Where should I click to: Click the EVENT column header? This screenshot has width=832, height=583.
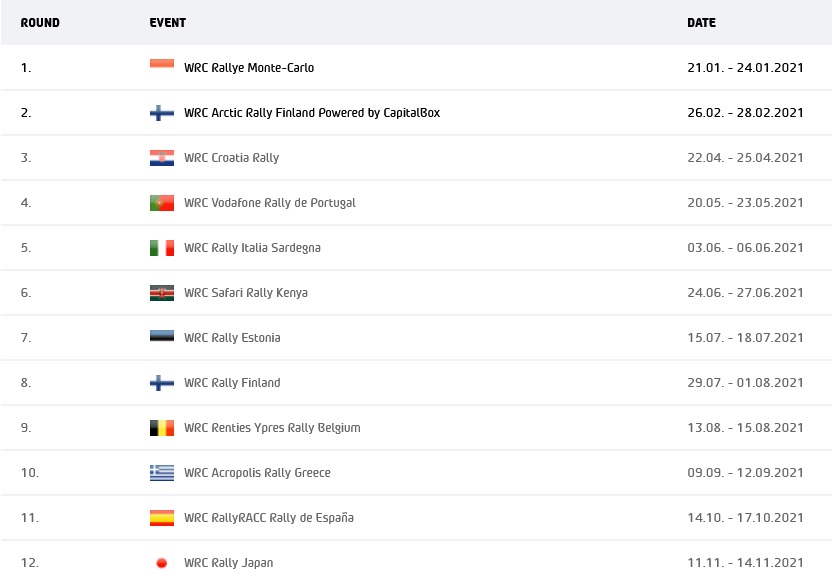pos(168,23)
